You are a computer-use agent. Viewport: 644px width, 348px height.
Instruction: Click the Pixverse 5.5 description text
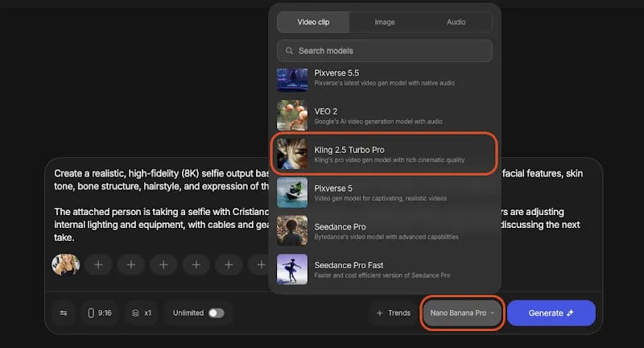[385, 84]
